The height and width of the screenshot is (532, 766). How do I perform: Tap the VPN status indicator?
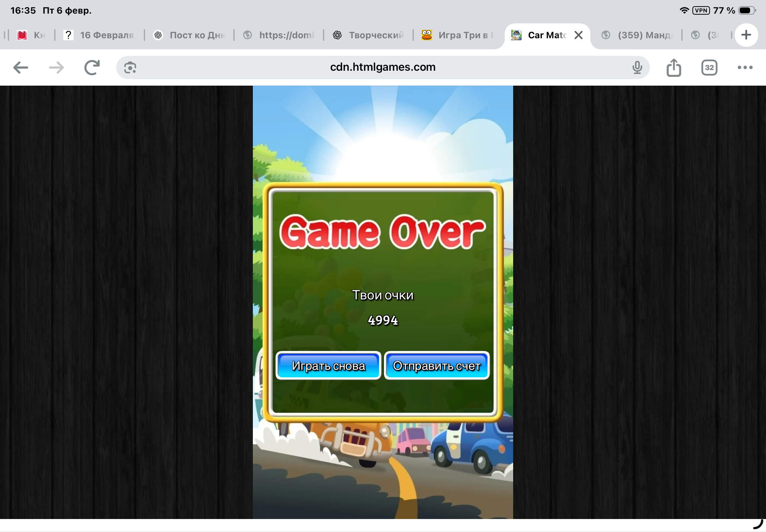click(701, 10)
